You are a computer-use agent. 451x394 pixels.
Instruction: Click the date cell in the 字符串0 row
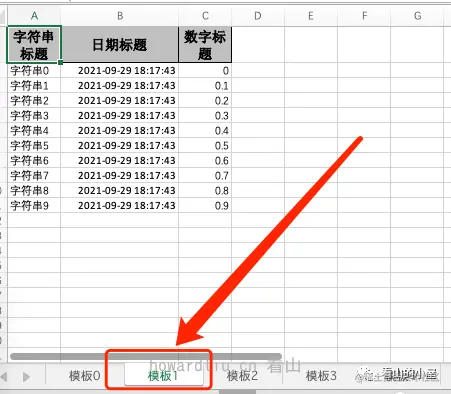tap(120, 70)
